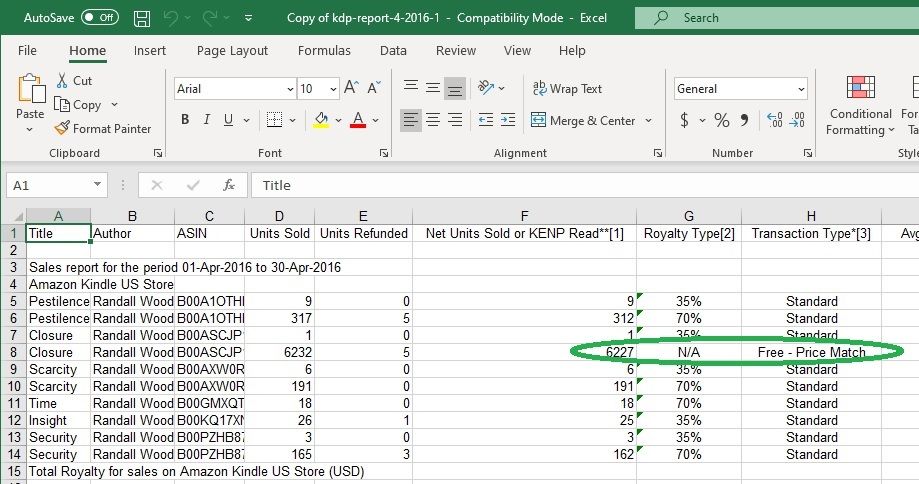The image size is (919, 484).
Task: Expand the Copy dropdown arrow
Action: click(x=114, y=105)
